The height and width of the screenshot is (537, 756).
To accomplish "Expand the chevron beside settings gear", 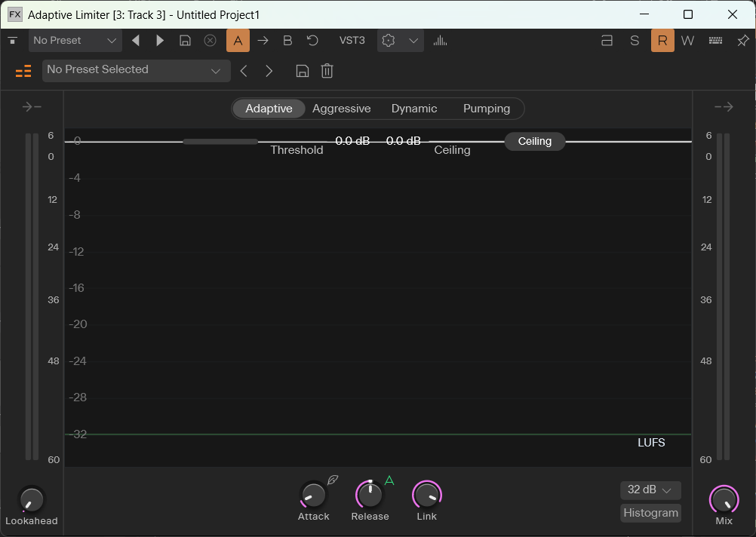I will point(413,41).
